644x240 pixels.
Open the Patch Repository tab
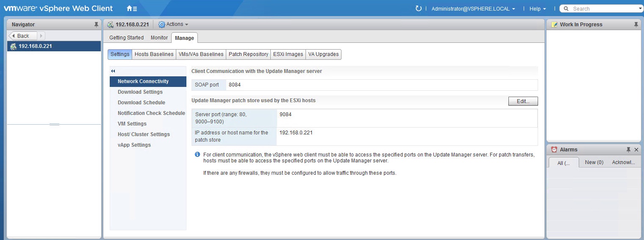coord(248,54)
